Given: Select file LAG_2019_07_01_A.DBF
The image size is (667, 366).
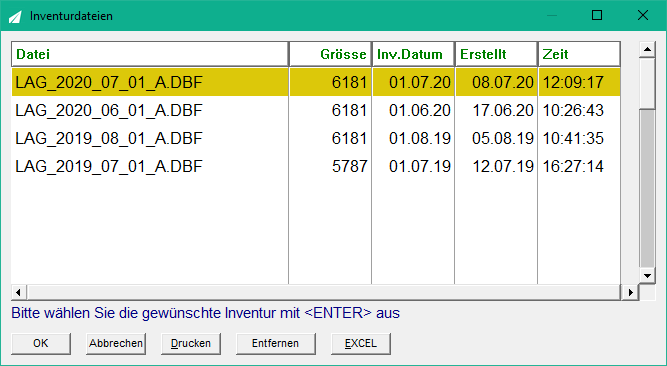Looking at the screenshot, I should (x=109, y=166).
